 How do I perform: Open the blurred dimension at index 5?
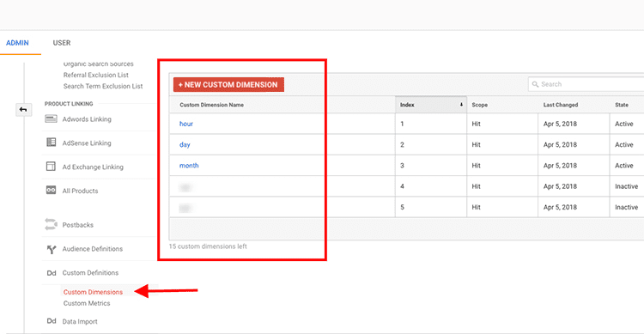pyautogui.click(x=185, y=208)
